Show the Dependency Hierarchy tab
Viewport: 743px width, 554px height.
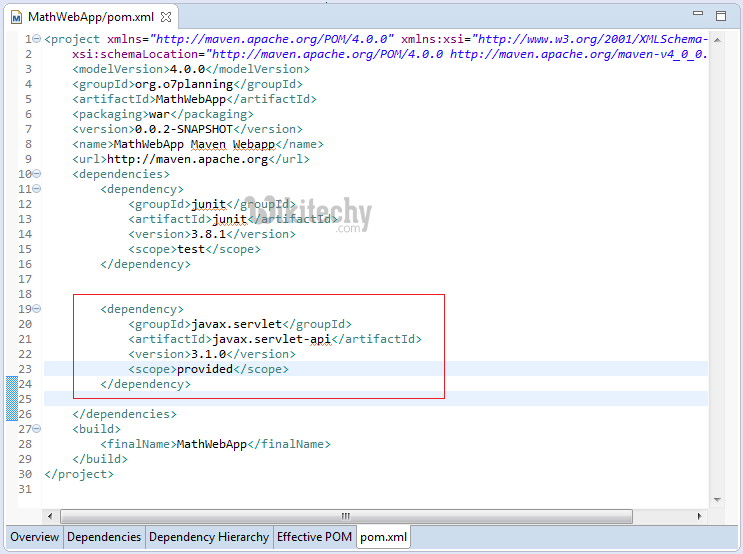point(209,537)
